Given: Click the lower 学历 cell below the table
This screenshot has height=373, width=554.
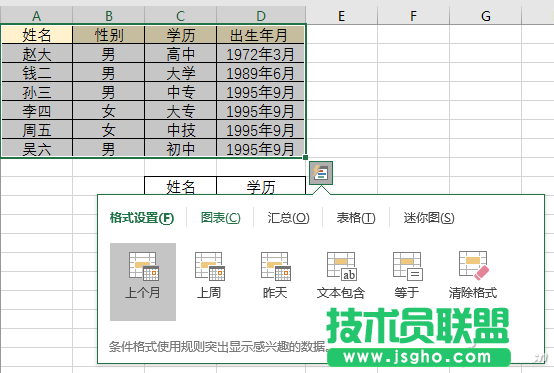Looking at the screenshot, I should tap(261, 186).
